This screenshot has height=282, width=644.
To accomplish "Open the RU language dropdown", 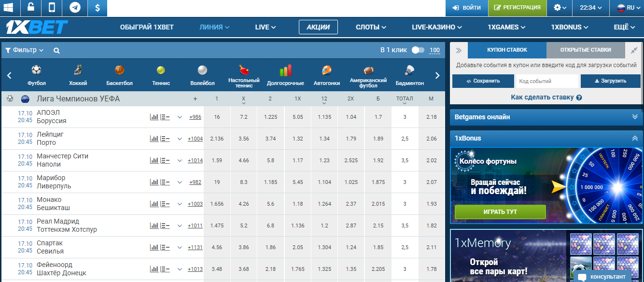I will [628, 8].
